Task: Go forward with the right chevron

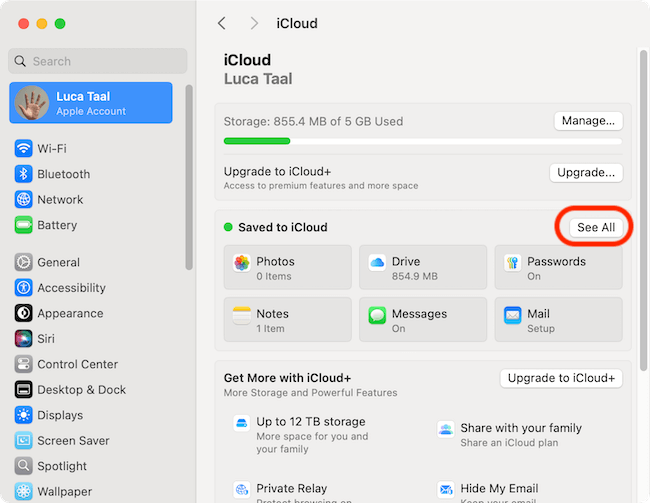Action: (254, 23)
